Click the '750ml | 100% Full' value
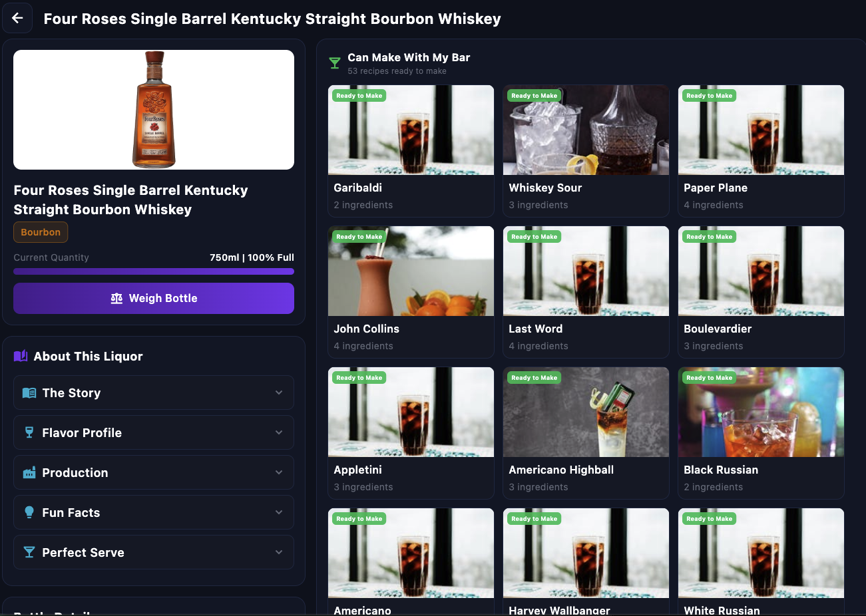 [x=252, y=257]
